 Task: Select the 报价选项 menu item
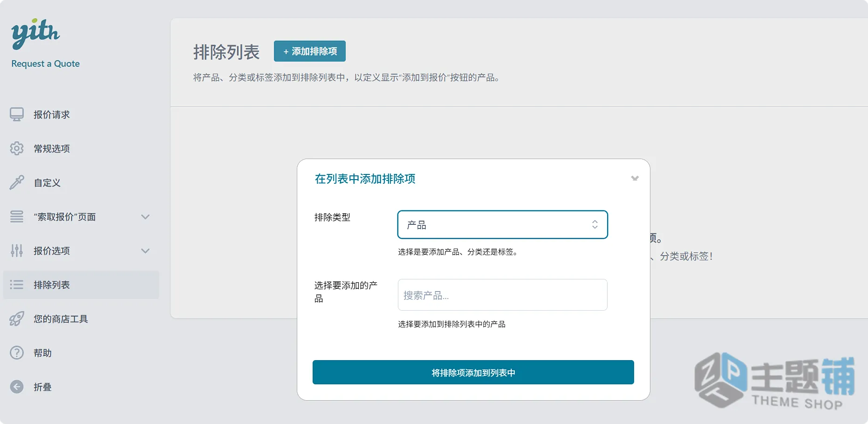[81, 250]
